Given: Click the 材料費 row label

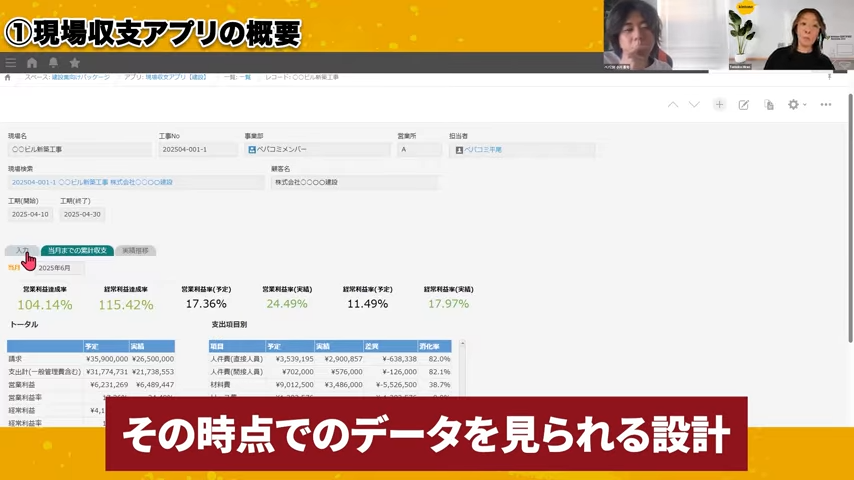Looking at the screenshot, I should click(220, 385).
